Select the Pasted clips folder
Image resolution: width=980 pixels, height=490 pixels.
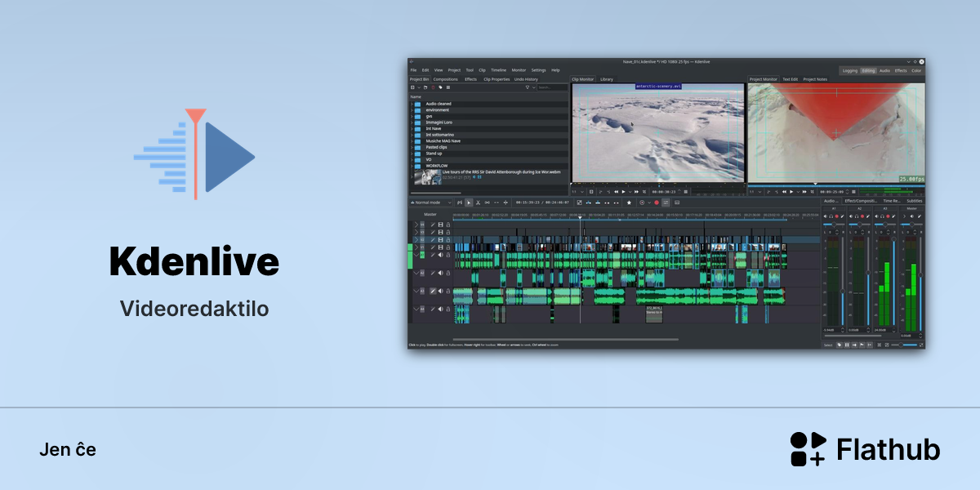(436, 147)
